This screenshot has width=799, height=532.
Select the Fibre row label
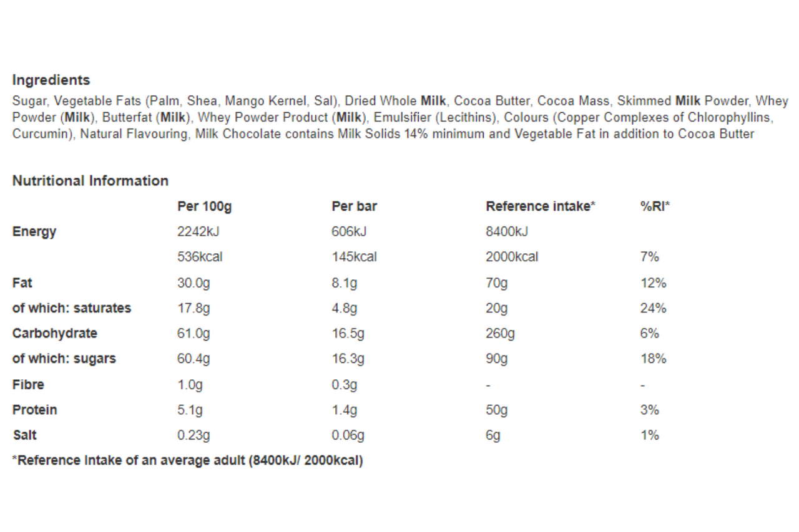pyautogui.click(x=28, y=385)
